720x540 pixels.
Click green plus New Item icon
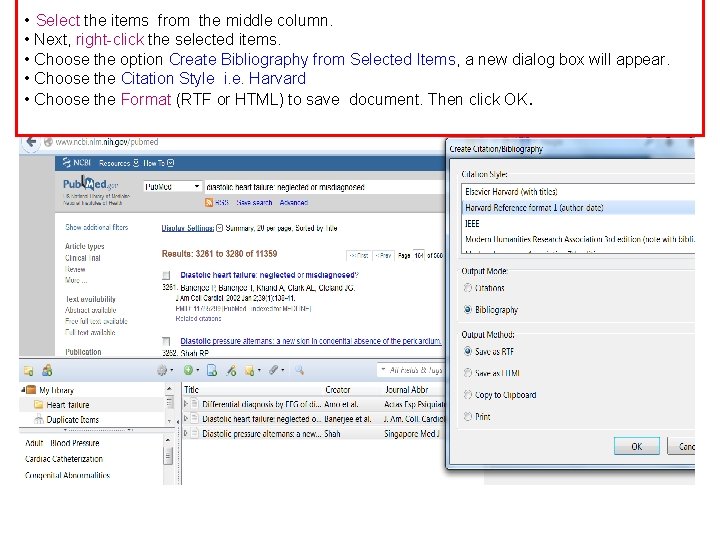click(x=191, y=370)
